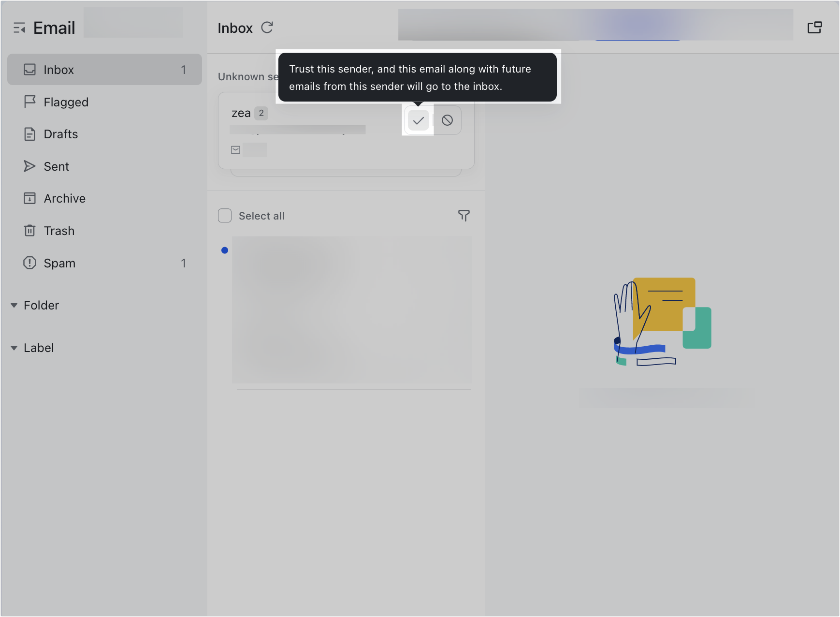The image size is (840, 617).
Task: Open the Drafts folder
Action: click(60, 134)
